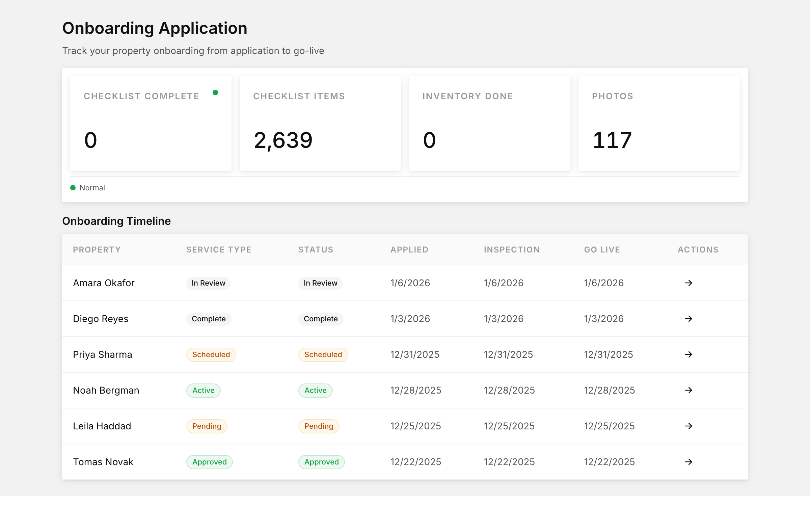The width and height of the screenshot is (810, 532).
Task: Click Active badge in Service Type column
Action: (x=203, y=391)
